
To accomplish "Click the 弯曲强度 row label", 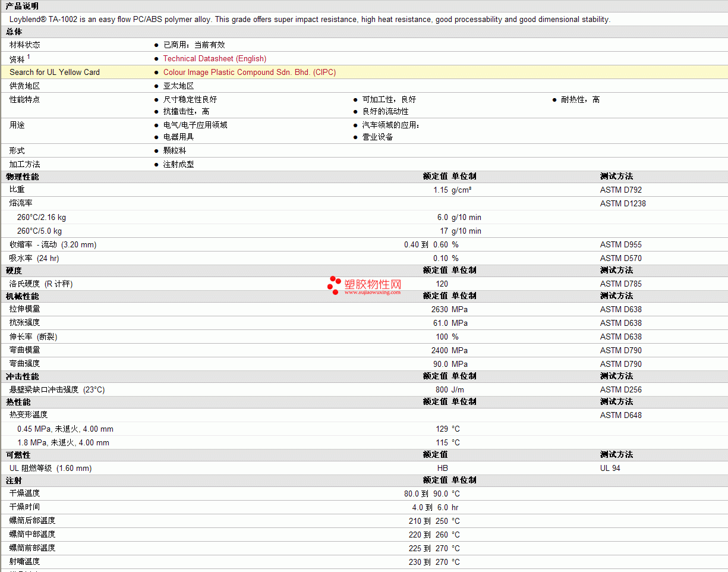I will tap(25, 364).
